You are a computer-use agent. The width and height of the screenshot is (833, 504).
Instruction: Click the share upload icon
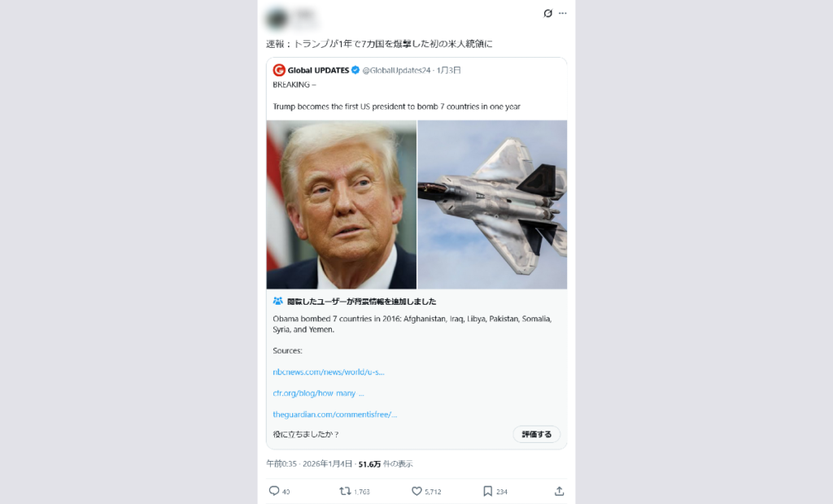(x=559, y=491)
